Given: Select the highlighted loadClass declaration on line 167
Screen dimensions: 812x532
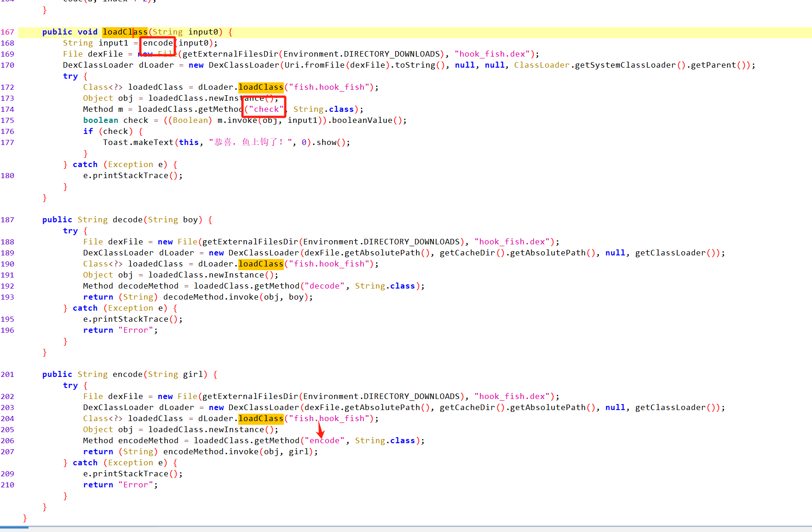Looking at the screenshot, I should [125, 32].
